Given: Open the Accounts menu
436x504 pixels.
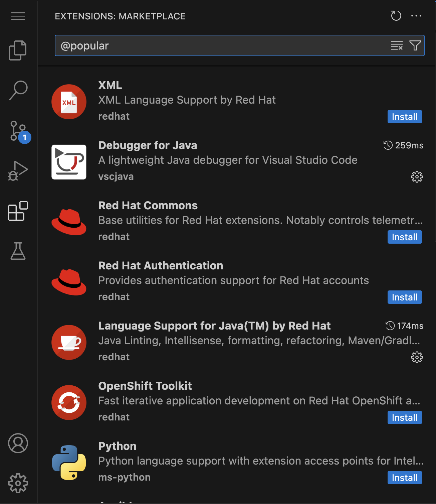Looking at the screenshot, I should click(x=18, y=443).
